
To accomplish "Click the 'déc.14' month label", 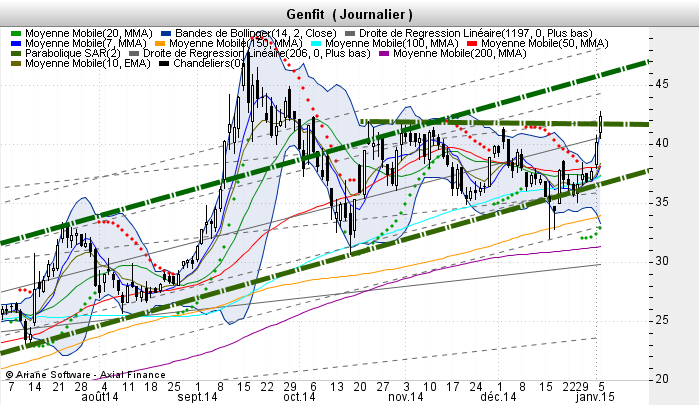I will coord(499,397).
